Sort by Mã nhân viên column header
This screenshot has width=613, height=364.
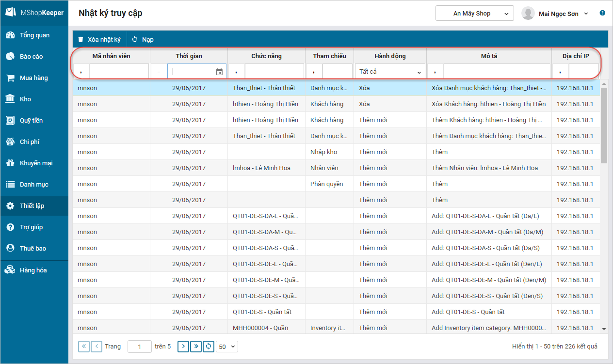tap(111, 56)
